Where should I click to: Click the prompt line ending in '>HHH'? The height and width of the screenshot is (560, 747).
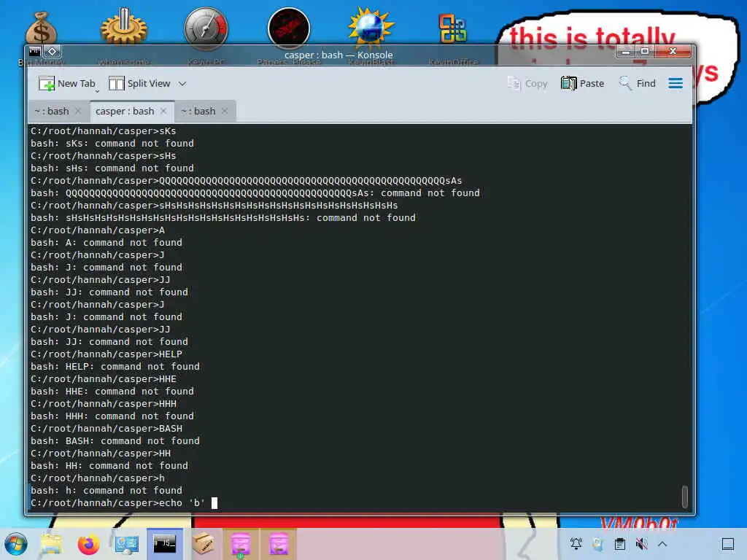(x=104, y=404)
